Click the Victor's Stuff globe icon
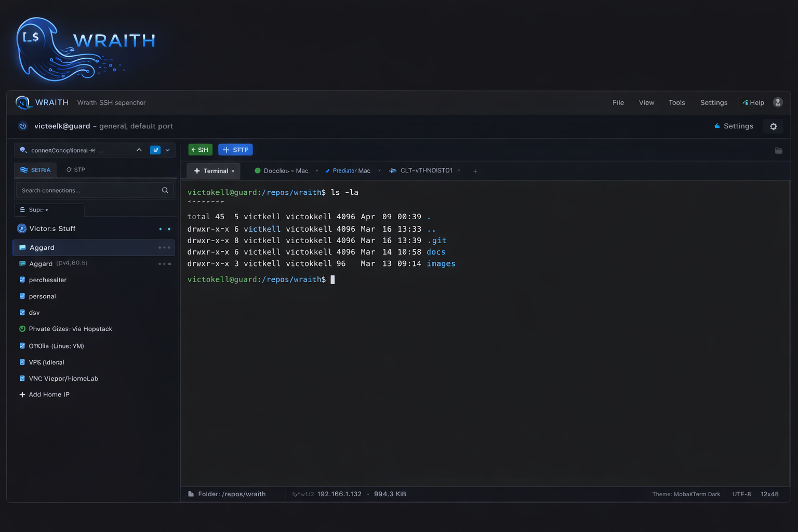 tap(22, 229)
